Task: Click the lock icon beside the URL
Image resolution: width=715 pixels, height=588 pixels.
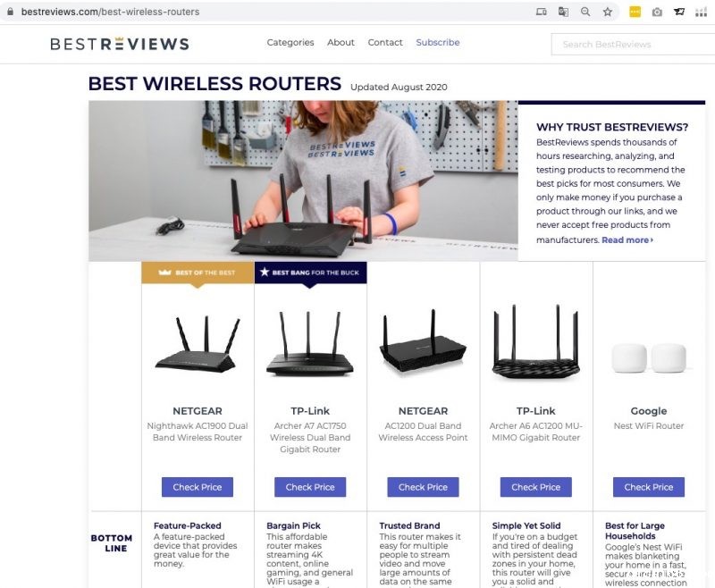Action: (x=11, y=12)
